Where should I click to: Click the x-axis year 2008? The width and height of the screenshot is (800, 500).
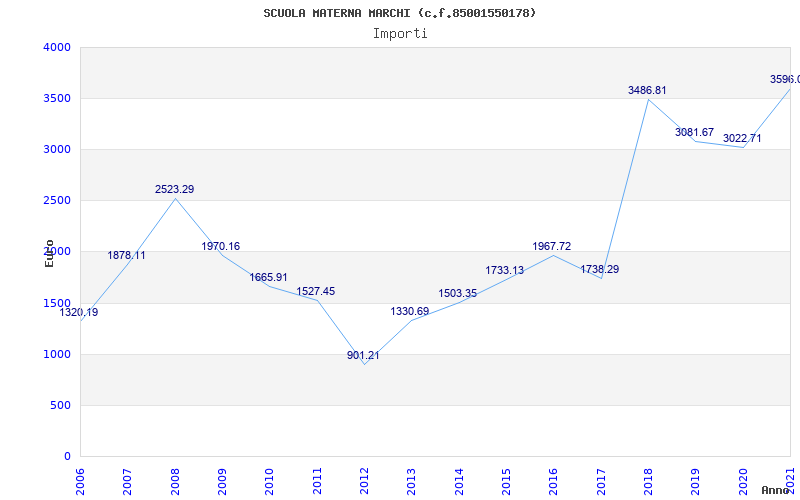click(x=175, y=481)
